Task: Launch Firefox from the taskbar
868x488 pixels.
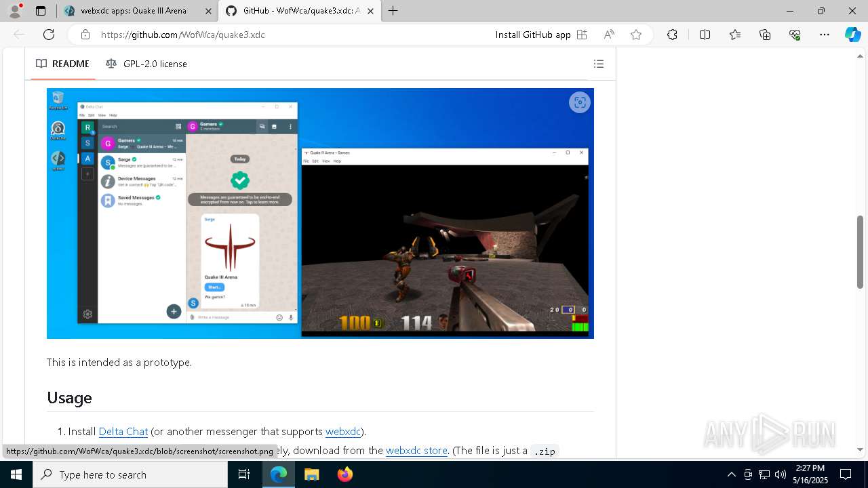Action: [344, 474]
